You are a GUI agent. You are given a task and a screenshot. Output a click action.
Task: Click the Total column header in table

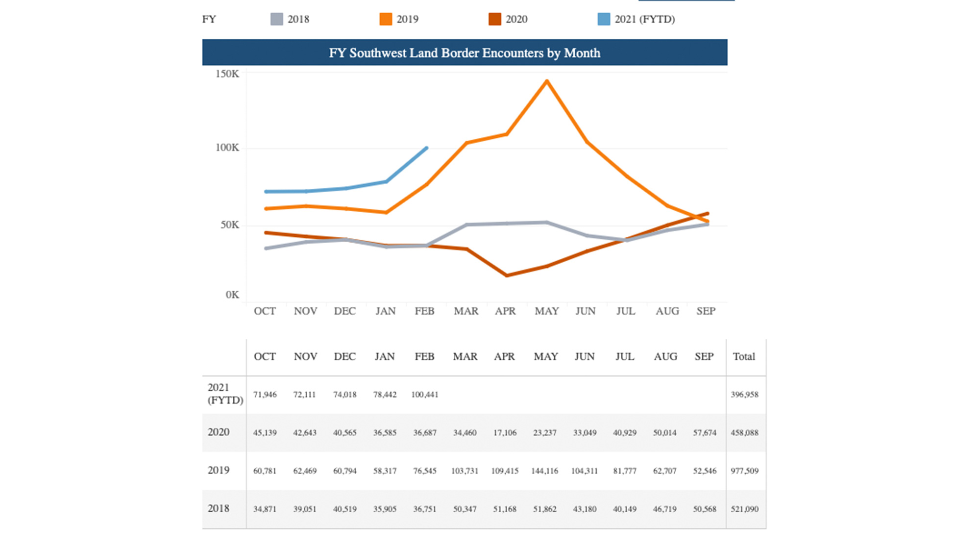tap(744, 357)
